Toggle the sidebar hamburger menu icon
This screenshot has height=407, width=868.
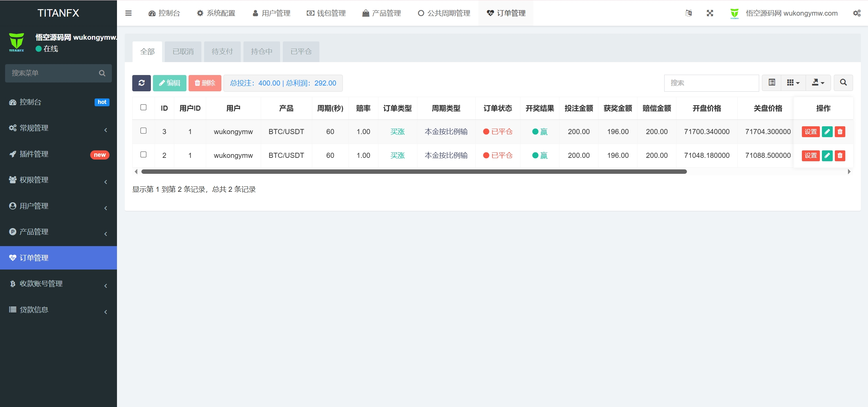pyautogui.click(x=128, y=13)
